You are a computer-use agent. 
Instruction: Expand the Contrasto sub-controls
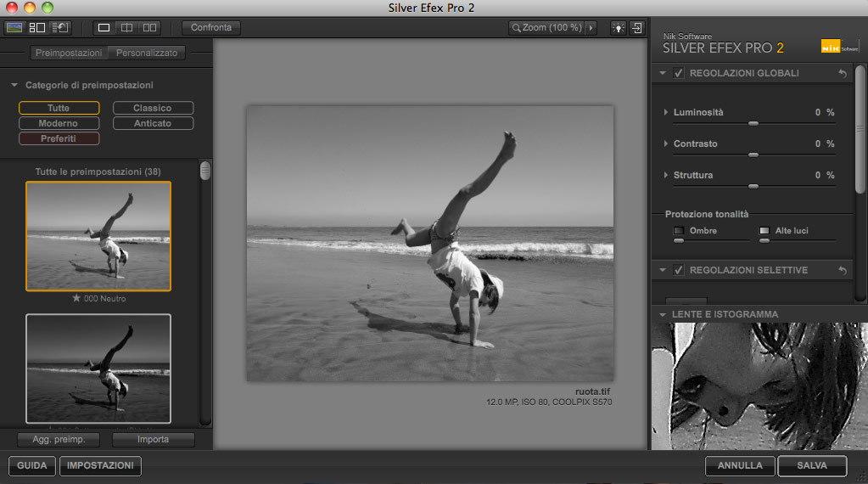pos(665,144)
